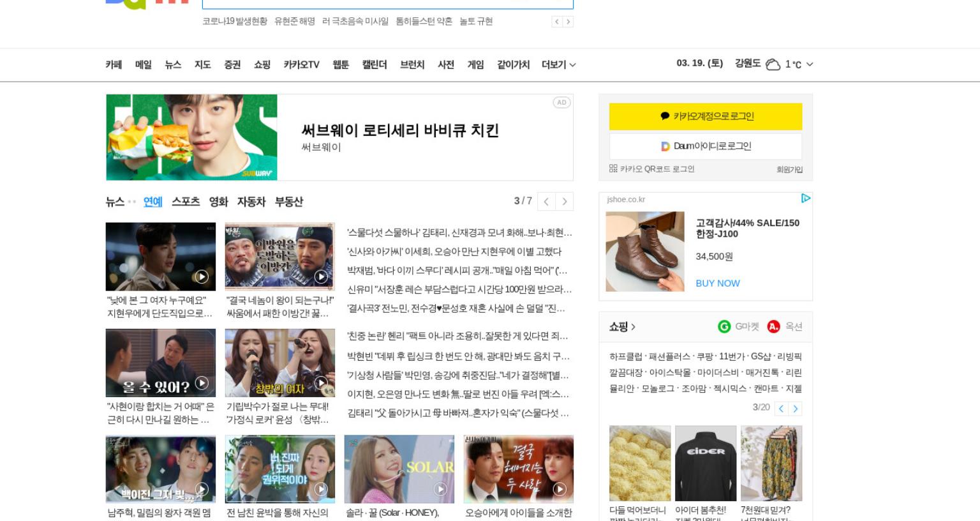Expand the weather region dropdown arrow
980x521 pixels.
point(810,64)
